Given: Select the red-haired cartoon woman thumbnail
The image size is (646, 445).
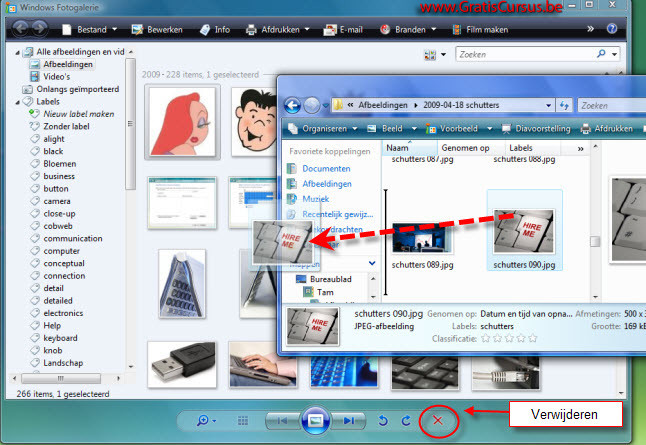Looking at the screenshot, I should [182, 122].
